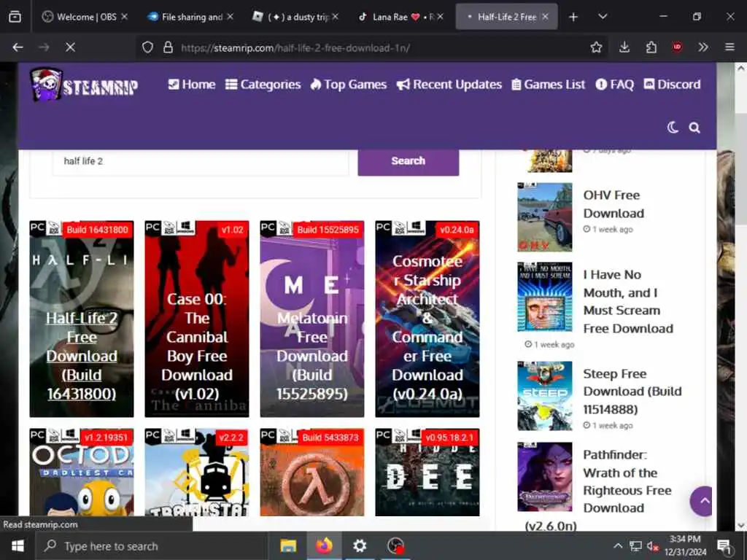Close the Welcome | OBS tab
Image resolution: width=747 pixels, height=560 pixels.
click(x=124, y=17)
